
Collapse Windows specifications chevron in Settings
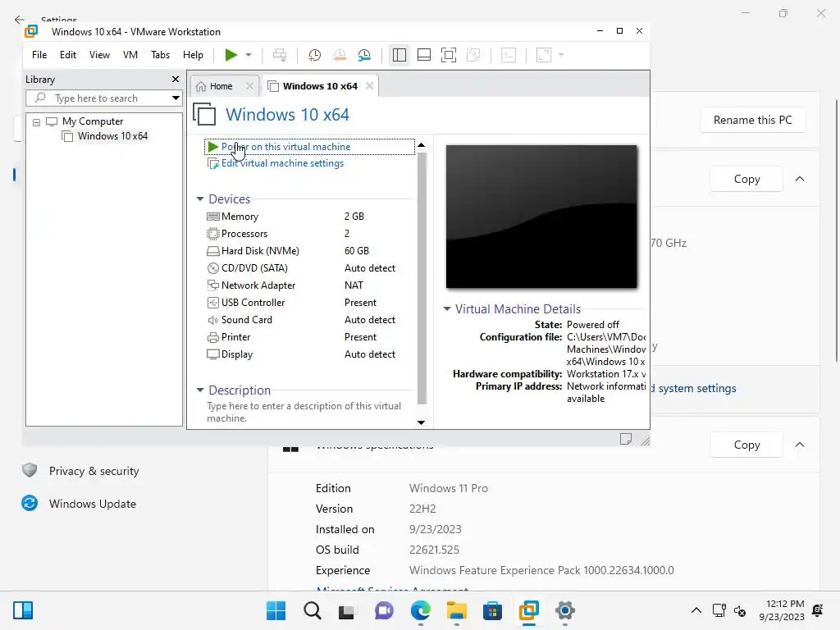[x=799, y=445]
